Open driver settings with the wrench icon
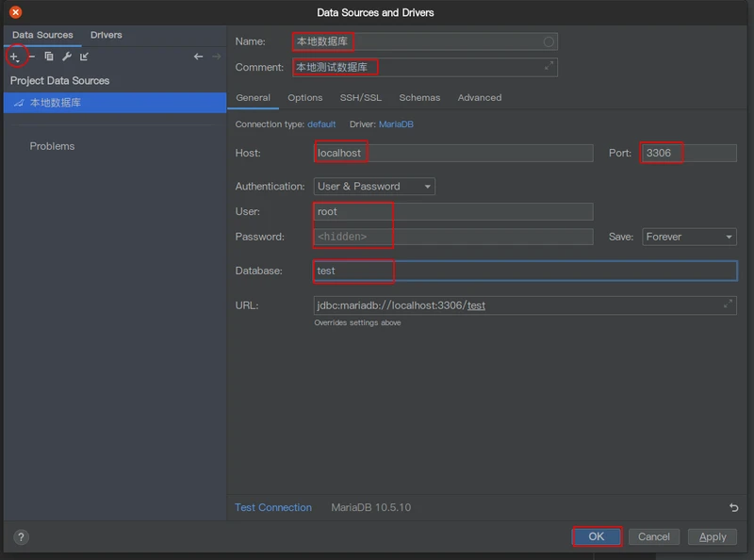This screenshot has width=754, height=560. pyautogui.click(x=67, y=57)
